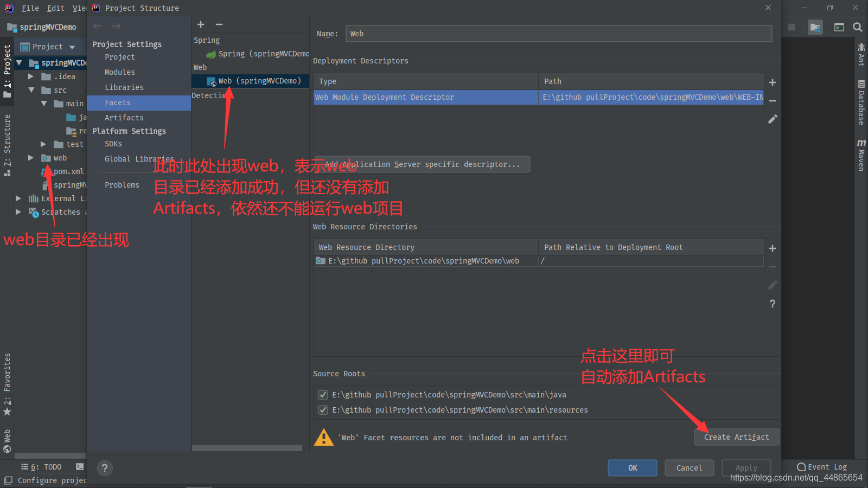Select the Web Module Deployment Descriptor row
The image size is (868, 488).
[538, 97]
